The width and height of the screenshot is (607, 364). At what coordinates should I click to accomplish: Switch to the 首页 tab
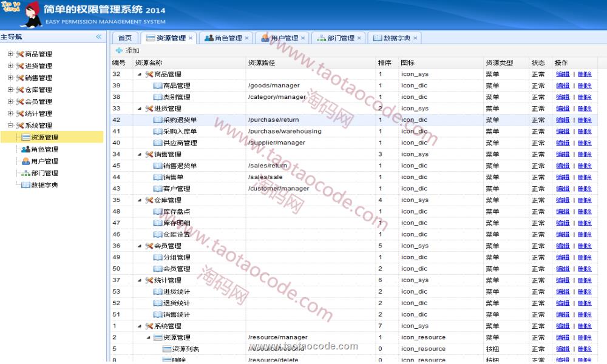tap(124, 38)
